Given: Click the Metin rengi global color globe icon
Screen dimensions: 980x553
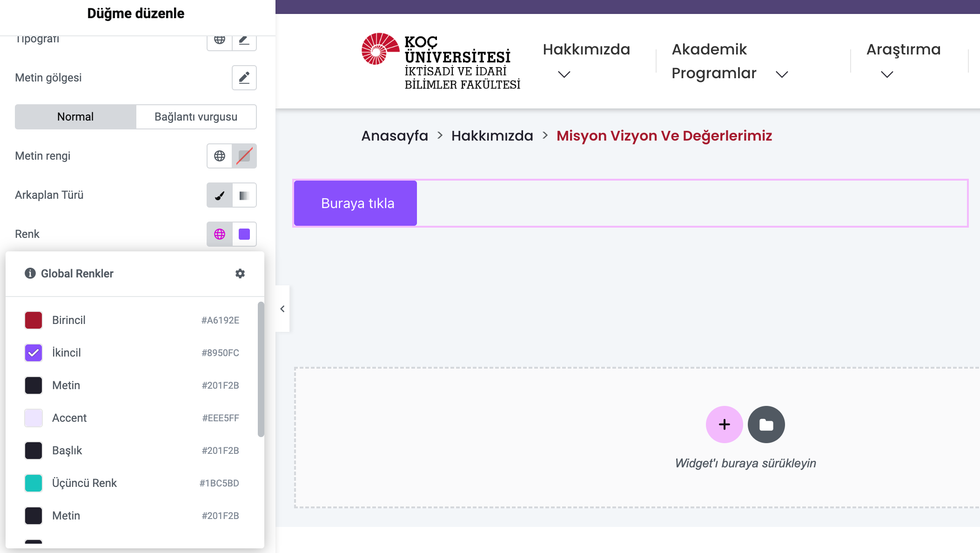Looking at the screenshot, I should pyautogui.click(x=220, y=156).
